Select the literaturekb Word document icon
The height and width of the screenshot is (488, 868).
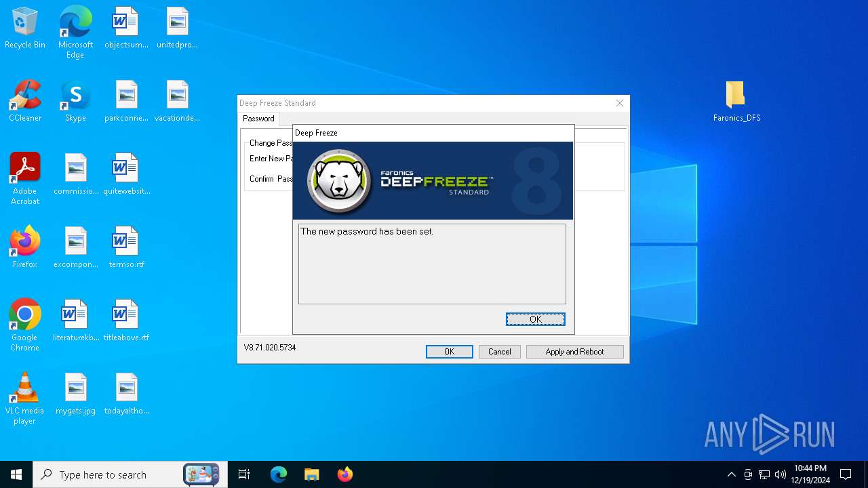[76, 321]
